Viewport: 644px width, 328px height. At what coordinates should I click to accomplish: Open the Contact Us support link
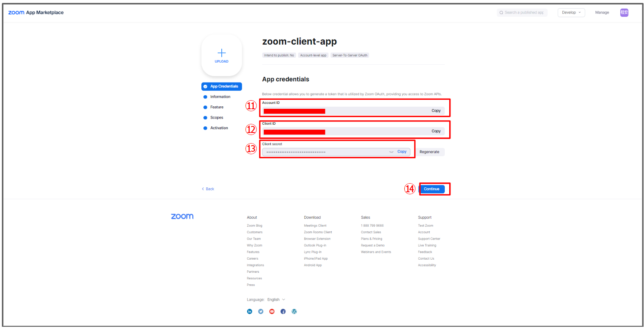click(426, 258)
